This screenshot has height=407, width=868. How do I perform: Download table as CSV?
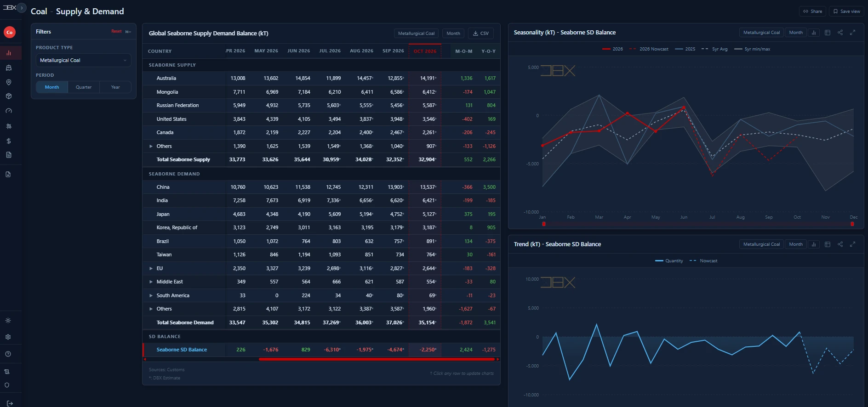[x=481, y=34]
